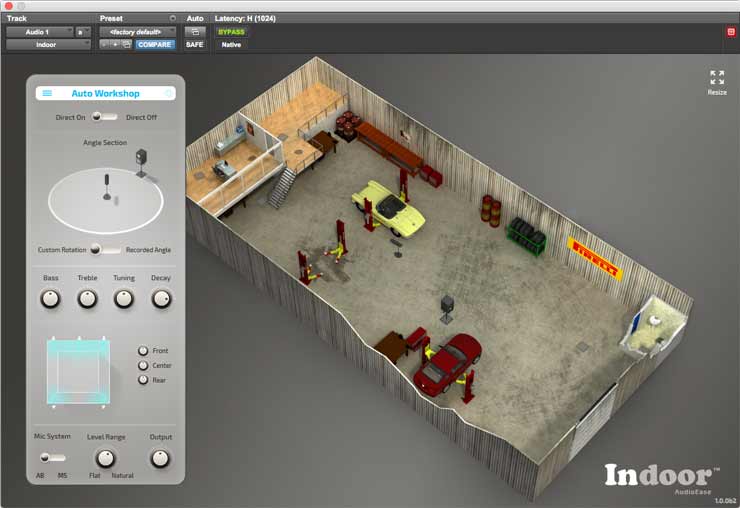The width and height of the screenshot is (740, 508).
Task: Click the Angle Section label
Action: coord(105,142)
